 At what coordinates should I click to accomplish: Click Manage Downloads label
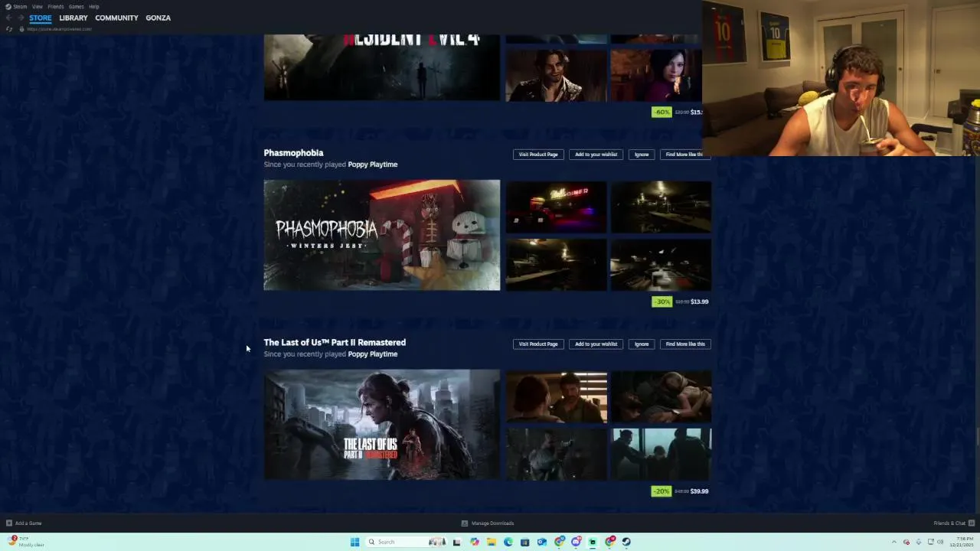point(492,523)
